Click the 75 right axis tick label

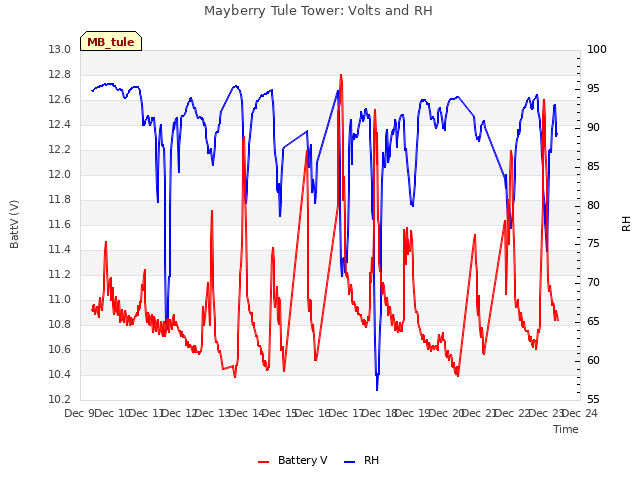[593, 244]
